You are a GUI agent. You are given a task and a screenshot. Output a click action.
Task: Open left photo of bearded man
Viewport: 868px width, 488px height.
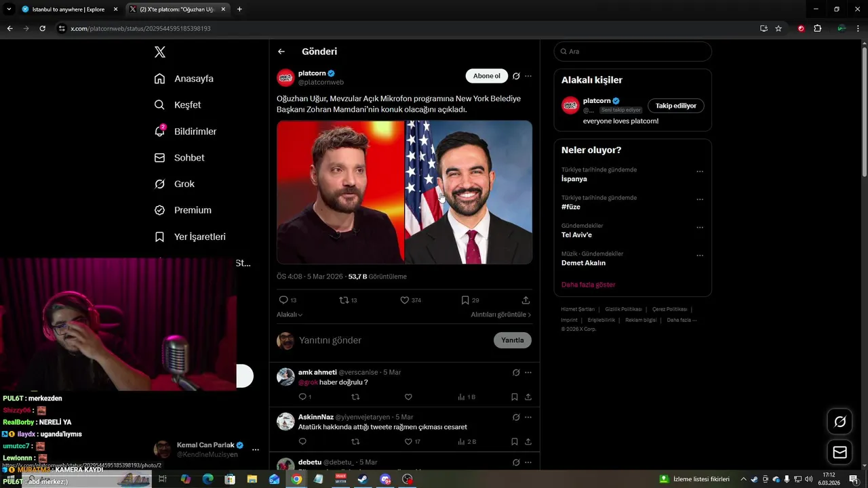[340, 192]
